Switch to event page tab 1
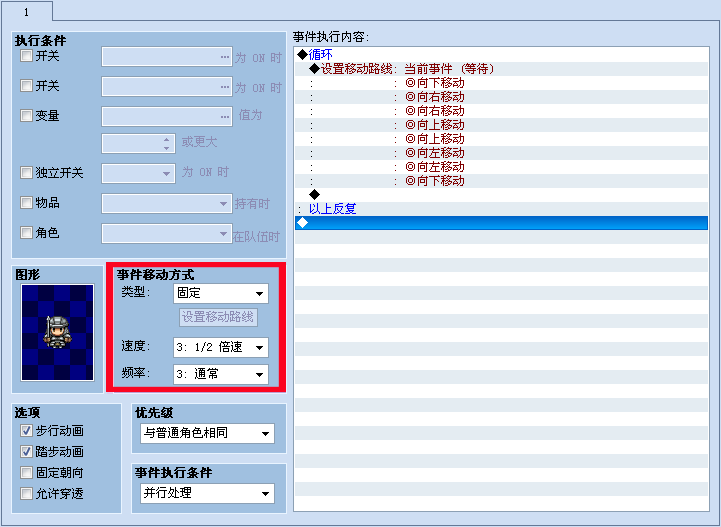The image size is (721, 527). (26, 12)
